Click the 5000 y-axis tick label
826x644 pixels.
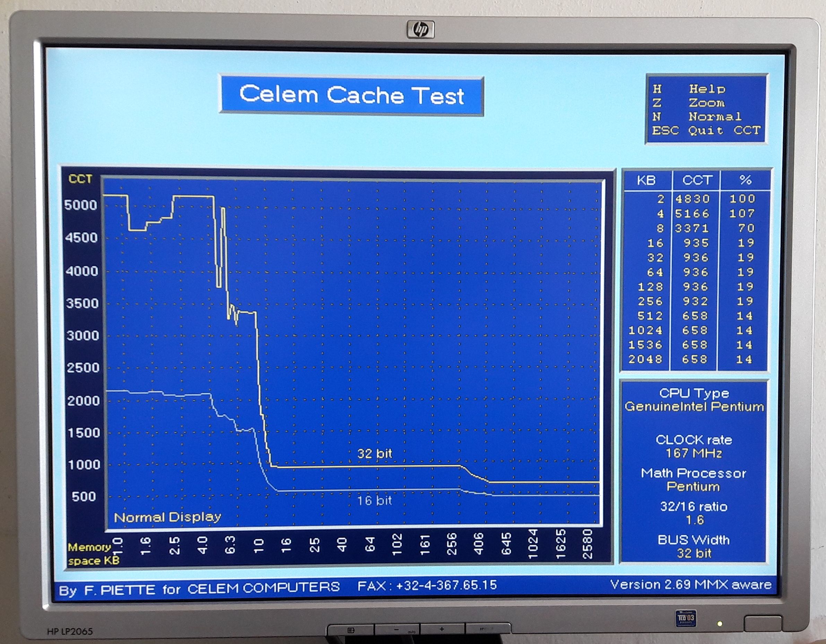click(80, 205)
